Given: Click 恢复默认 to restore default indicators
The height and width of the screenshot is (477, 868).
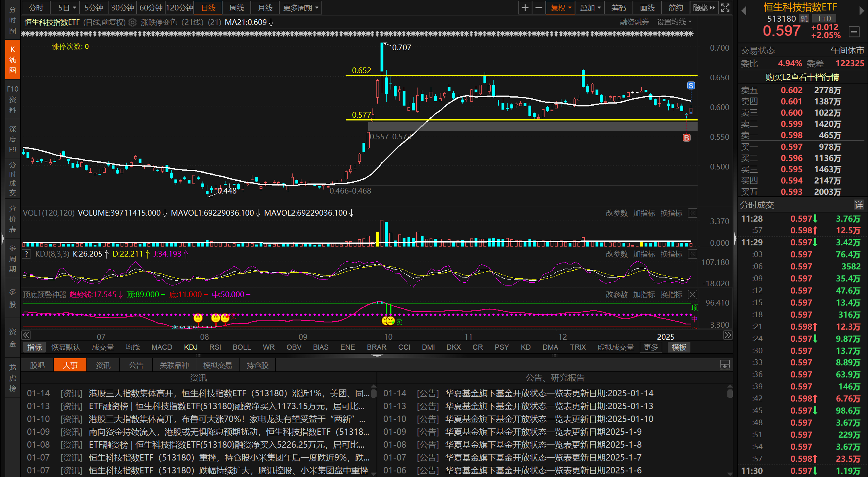Looking at the screenshot, I should [x=66, y=347].
